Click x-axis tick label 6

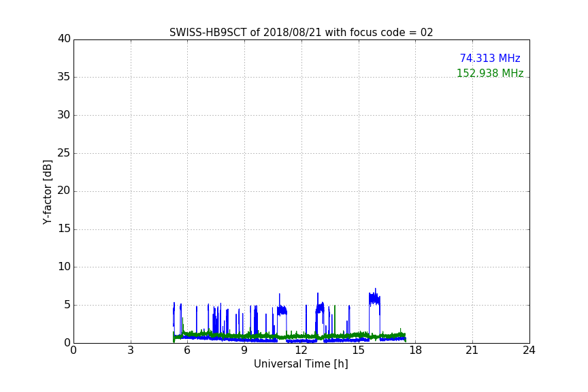click(x=187, y=350)
